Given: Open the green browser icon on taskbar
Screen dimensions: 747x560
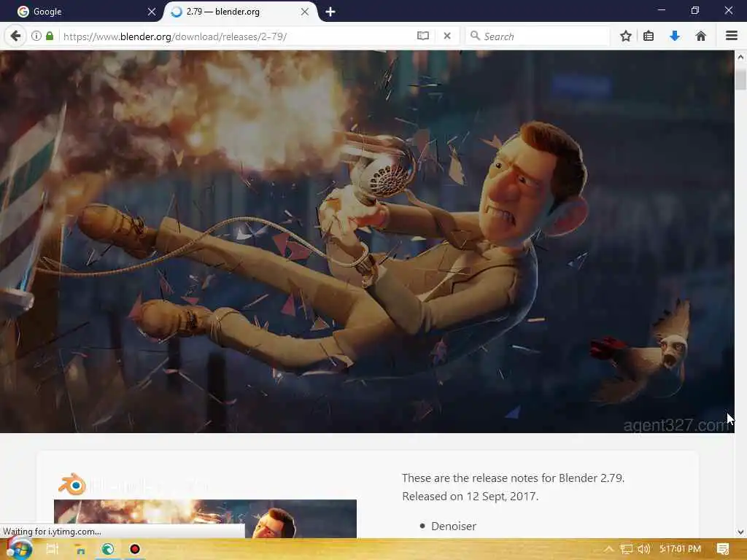Looking at the screenshot, I should pyautogui.click(x=108, y=549).
